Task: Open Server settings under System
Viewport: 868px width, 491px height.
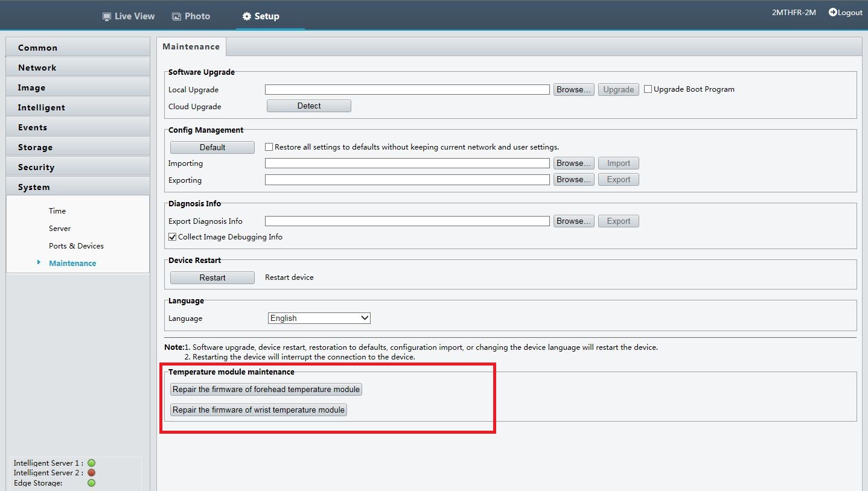Action: [x=60, y=229]
